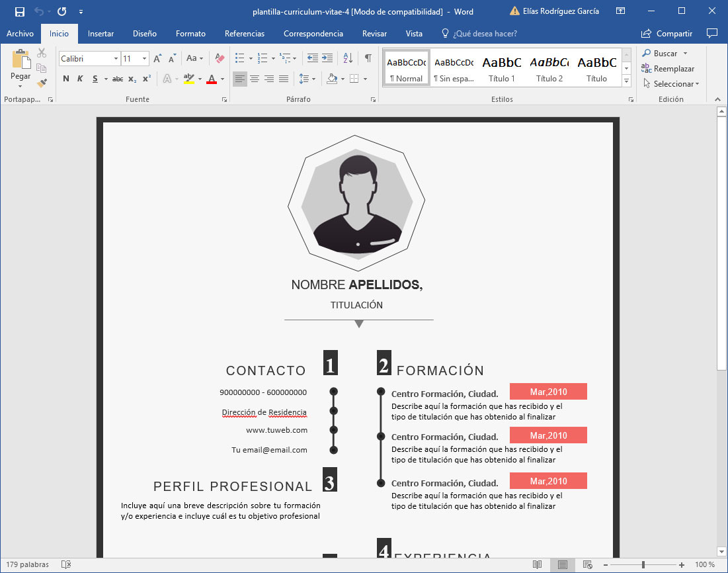
Task: Enable centered text alignment
Action: pyautogui.click(x=255, y=79)
